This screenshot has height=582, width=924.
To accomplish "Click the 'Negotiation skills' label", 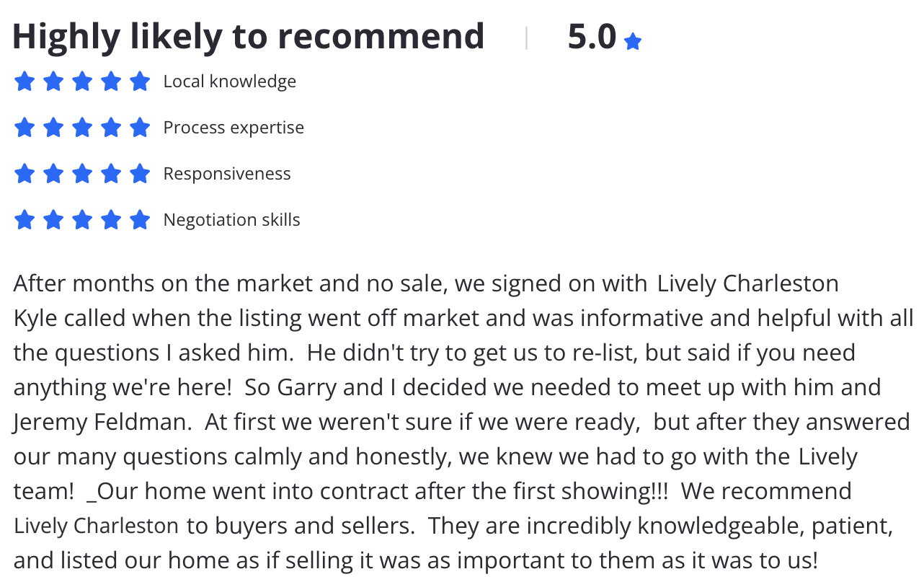I will [x=232, y=220].
